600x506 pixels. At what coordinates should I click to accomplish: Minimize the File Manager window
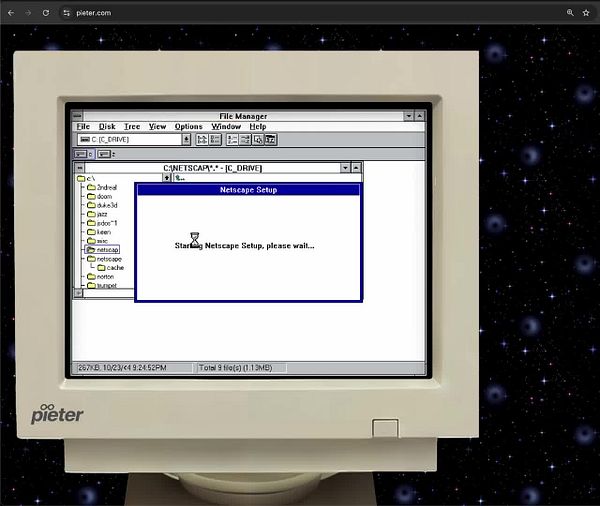point(409,116)
